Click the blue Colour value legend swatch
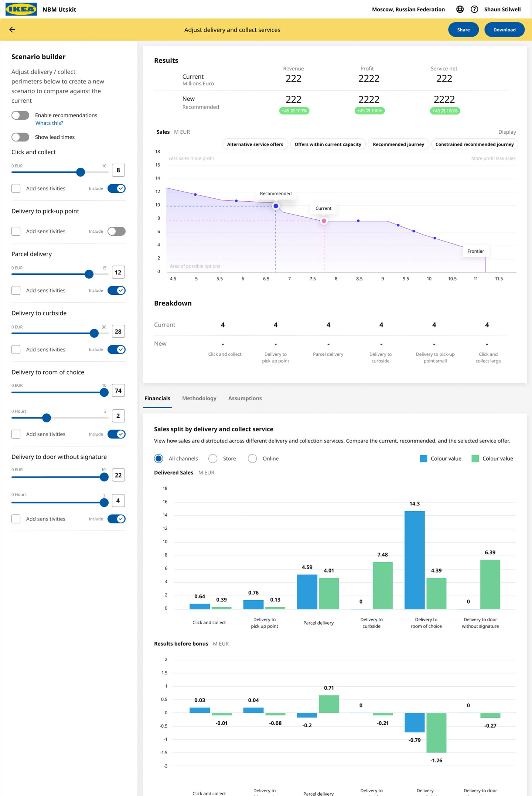 pos(423,458)
